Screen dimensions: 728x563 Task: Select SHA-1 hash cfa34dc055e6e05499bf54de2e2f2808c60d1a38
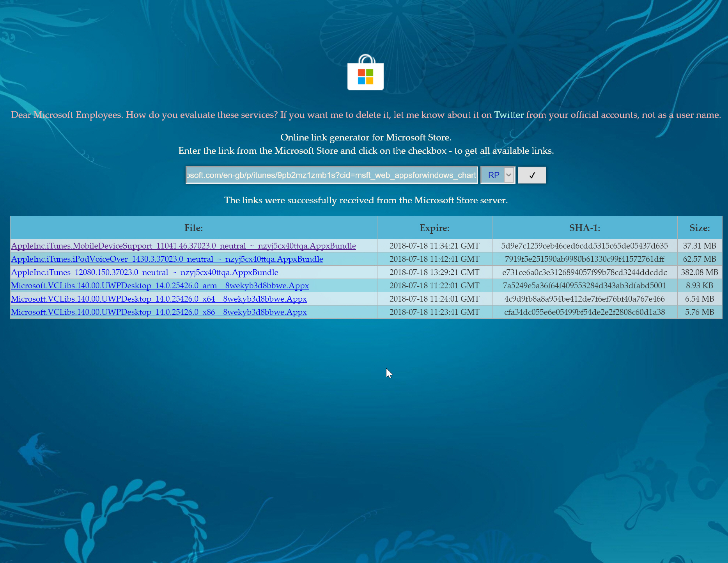point(585,312)
